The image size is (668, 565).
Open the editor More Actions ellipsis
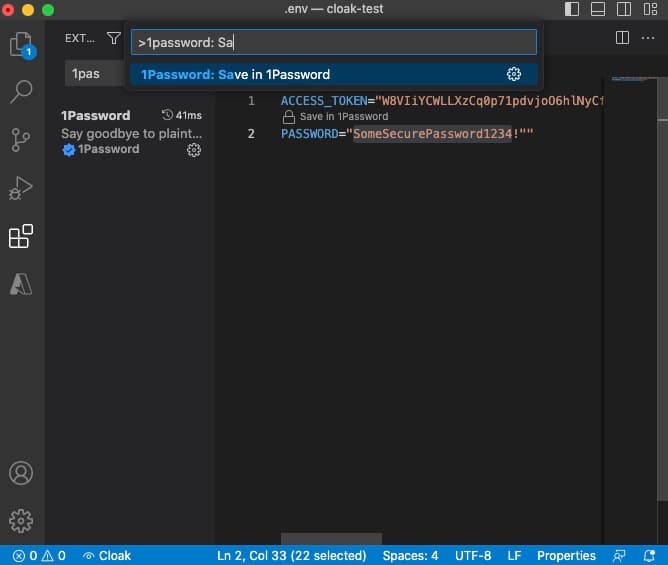pyautogui.click(x=648, y=38)
